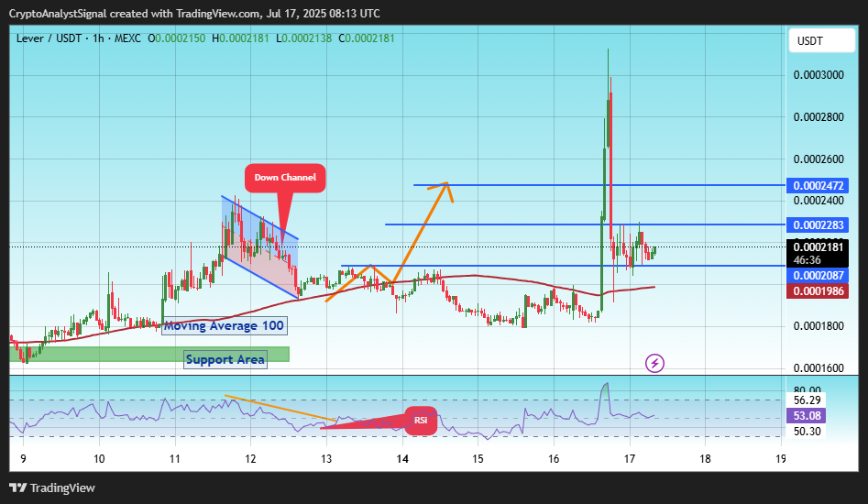Click the TradingView logo at bottom

(52, 488)
